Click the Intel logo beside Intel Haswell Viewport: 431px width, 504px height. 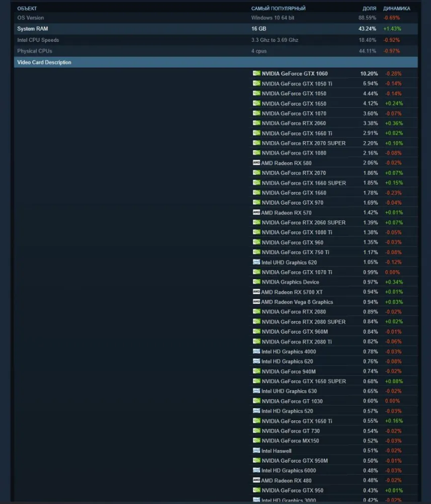[256, 451]
